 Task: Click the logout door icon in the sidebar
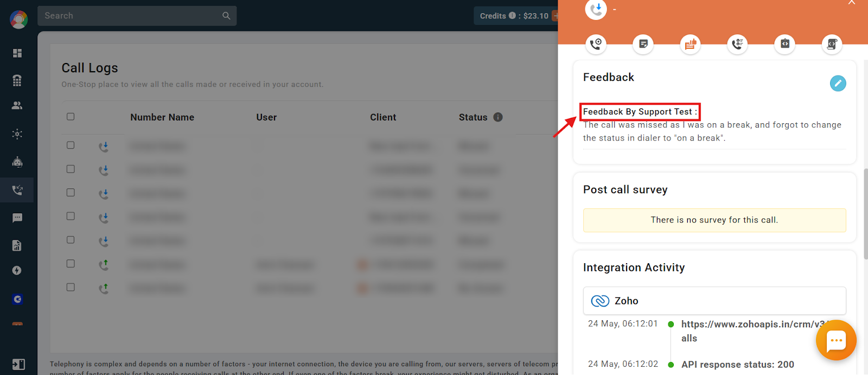(18, 364)
